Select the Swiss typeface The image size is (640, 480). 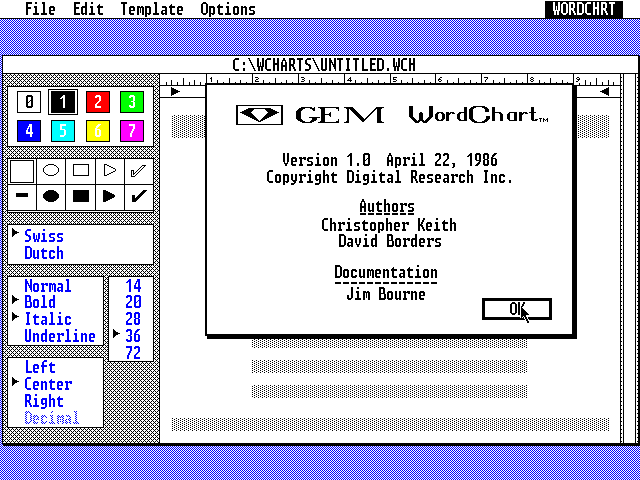click(x=44, y=236)
